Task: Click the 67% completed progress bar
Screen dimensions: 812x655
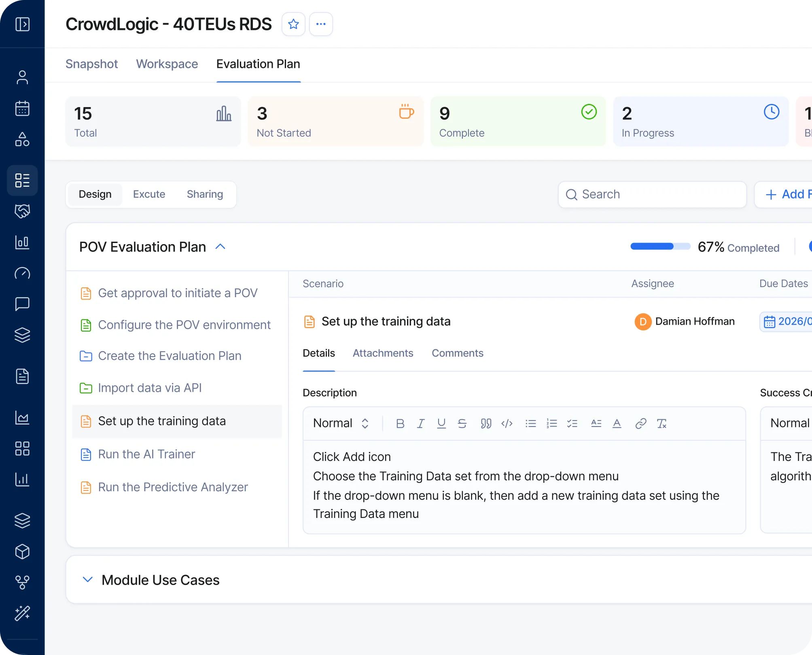Action: coord(660,247)
